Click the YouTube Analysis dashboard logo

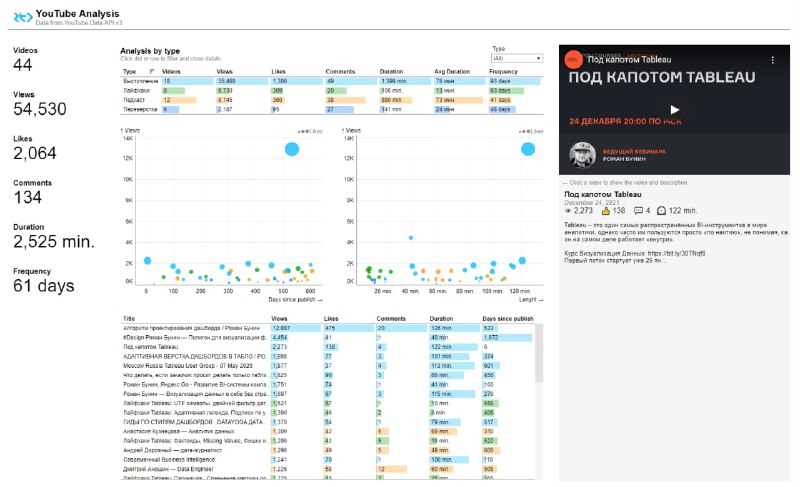(22, 17)
